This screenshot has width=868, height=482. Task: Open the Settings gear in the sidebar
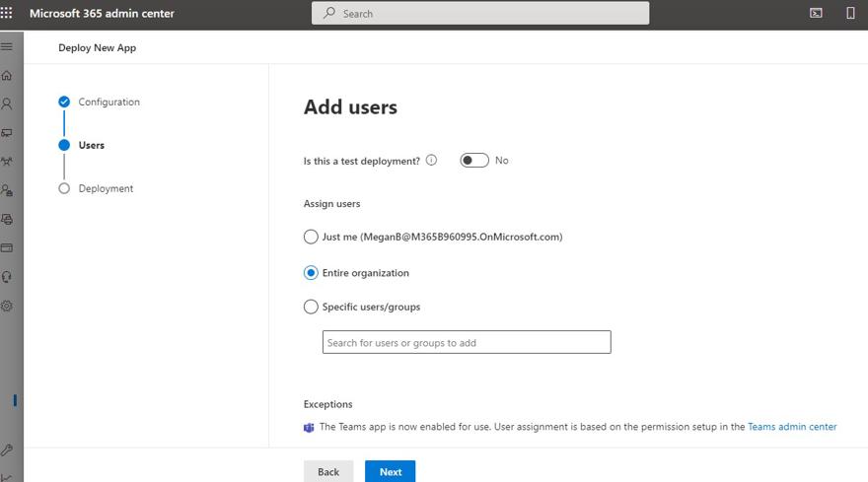(7, 306)
